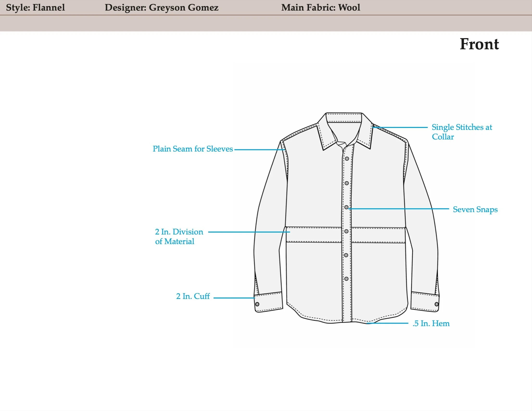Click the snap on the left cuff
532x411 pixels.
(x=257, y=304)
